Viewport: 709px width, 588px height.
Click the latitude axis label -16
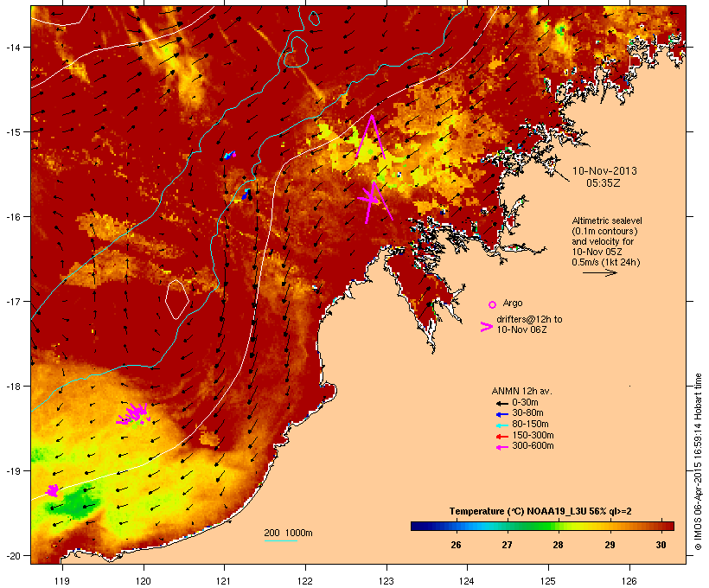(12, 217)
